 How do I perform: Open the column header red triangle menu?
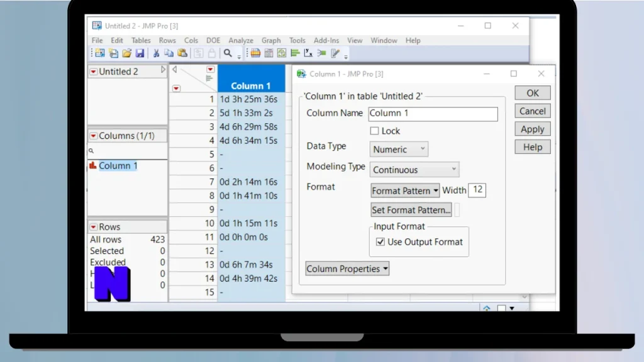click(210, 69)
